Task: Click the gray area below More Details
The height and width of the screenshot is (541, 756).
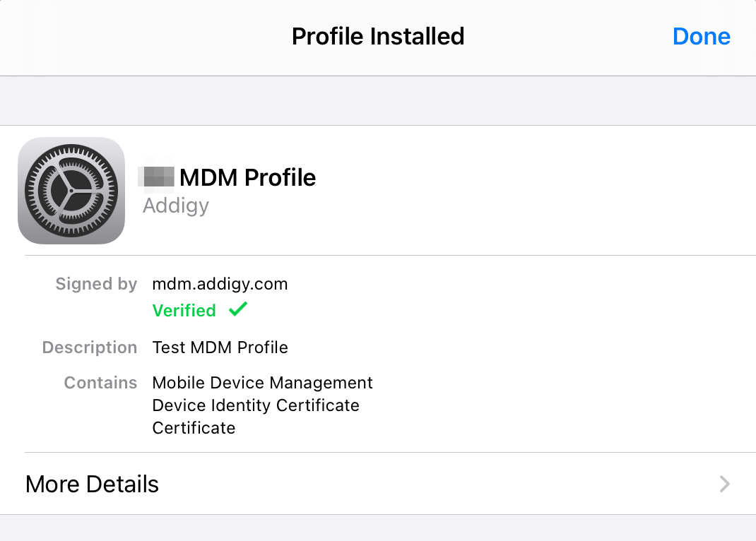Action: click(x=378, y=528)
